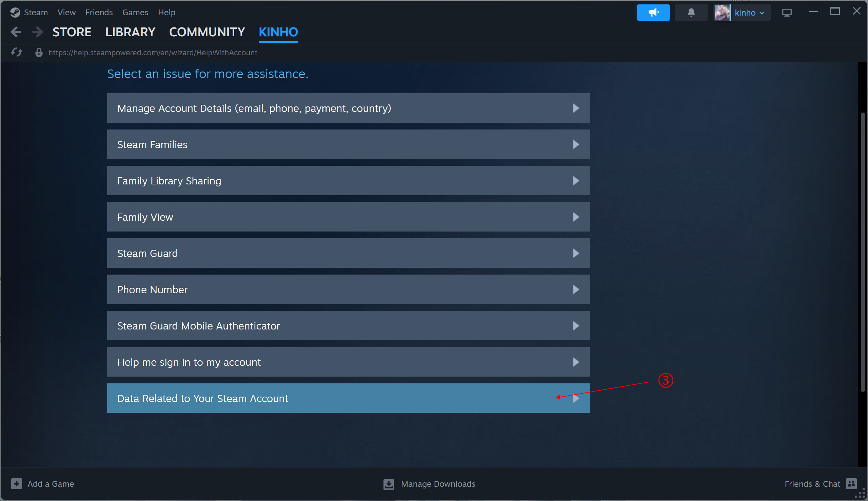This screenshot has height=501, width=868.
Task: Switch to the LIBRARY tab
Action: pyautogui.click(x=130, y=32)
